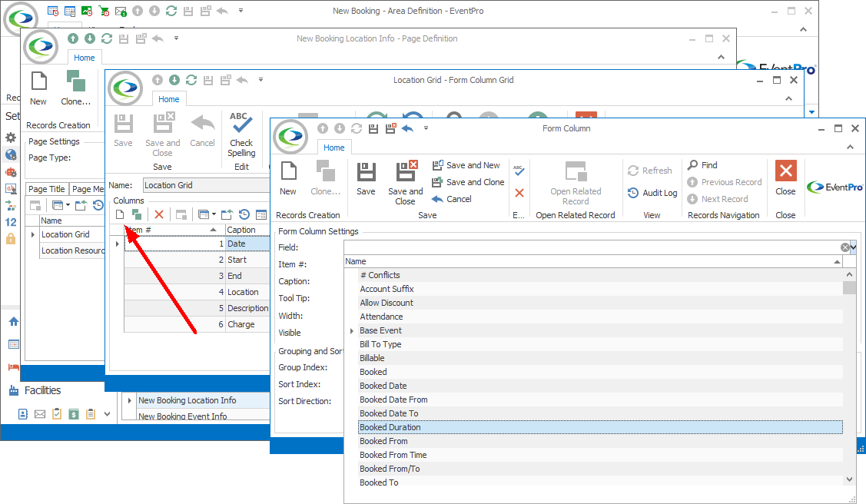Click the lock icon in left sidebar
The height and width of the screenshot is (504, 866).
[11, 238]
